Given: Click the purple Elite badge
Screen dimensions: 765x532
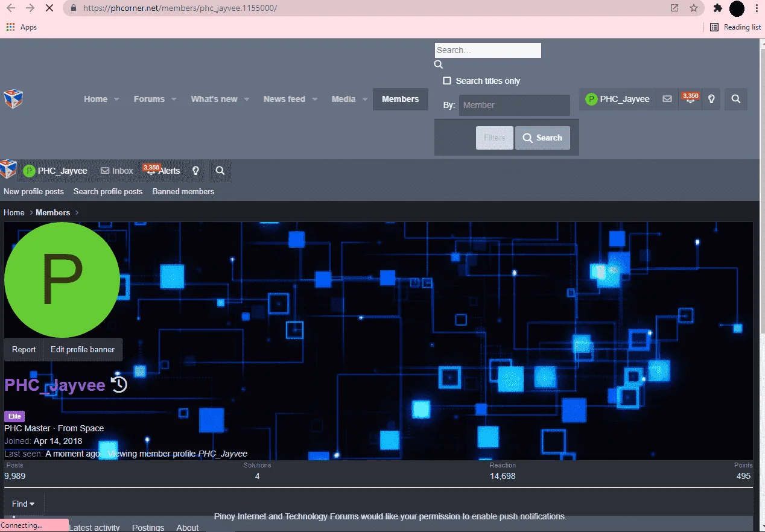Looking at the screenshot, I should pyautogui.click(x=15, y=416).
